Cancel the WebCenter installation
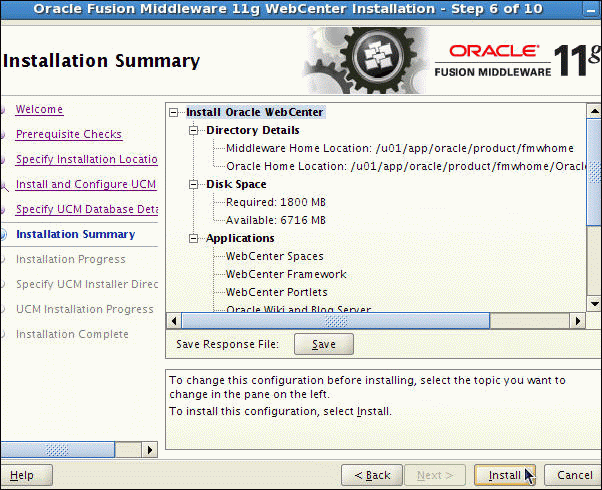Image resolution: width=602 pixels, height=490 pixels. pyautogui.click(x=574, y=475)
